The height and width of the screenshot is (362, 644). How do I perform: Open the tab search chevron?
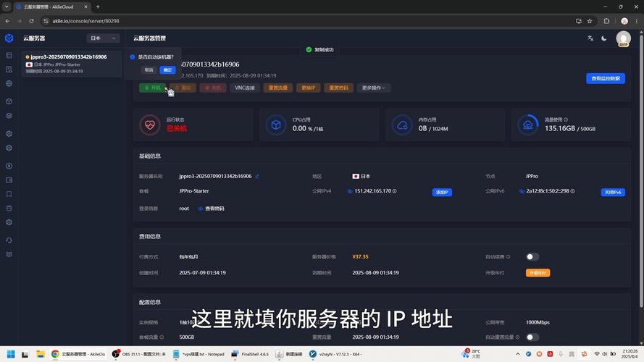pos(7,7)
